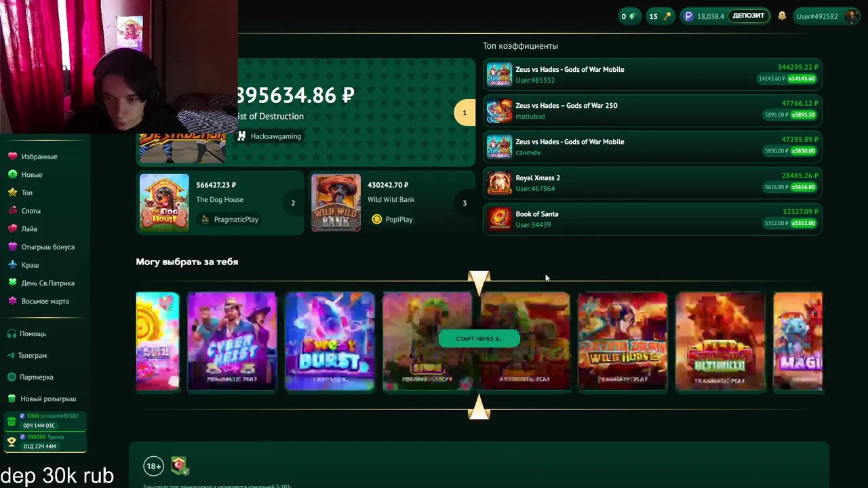The image size is (868, 488).
Task: Click the PopiPlay provider icon
Action: pyautogui.click(x=377, y=220)
